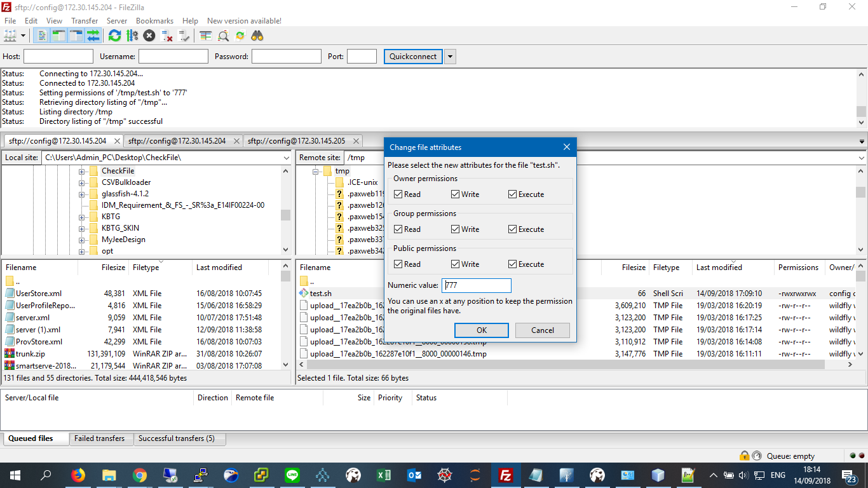The height and width of the screenshot is (488, 868).
Task: Uncheck Owner permissions Write
Action: [455, 194]
